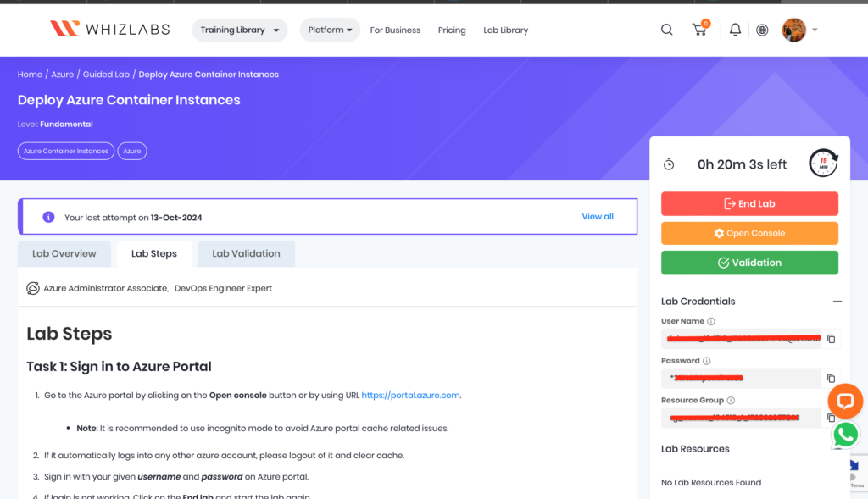Click the Open Console button
The height and width of the screenshot is (499, 868).
click(749, 233)
